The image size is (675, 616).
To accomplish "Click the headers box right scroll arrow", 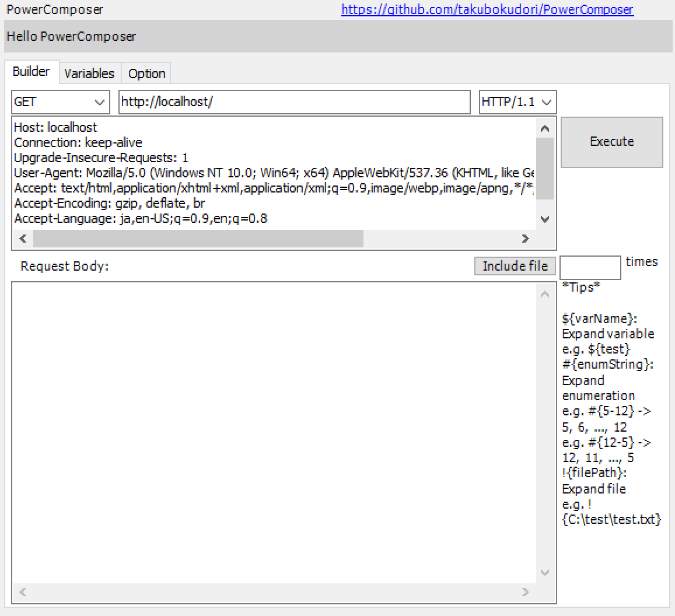I will click(x=525, y=239).
